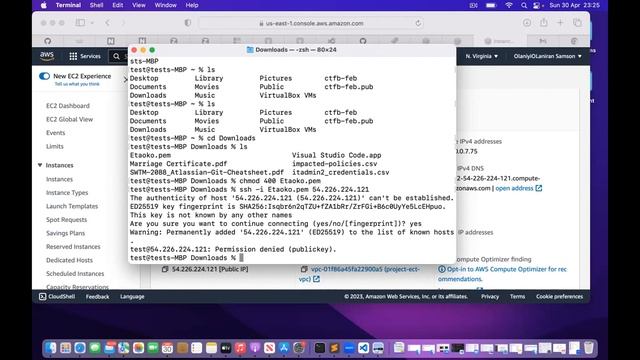Copy the 54.226.224.121 public IP
This screenshot has height=360, width=640.
point(165,269)
